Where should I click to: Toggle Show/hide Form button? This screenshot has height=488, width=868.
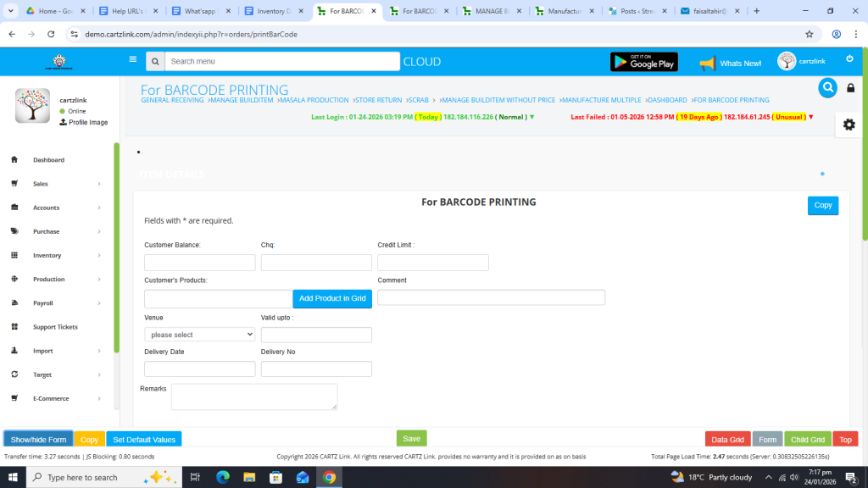(38, 440)
